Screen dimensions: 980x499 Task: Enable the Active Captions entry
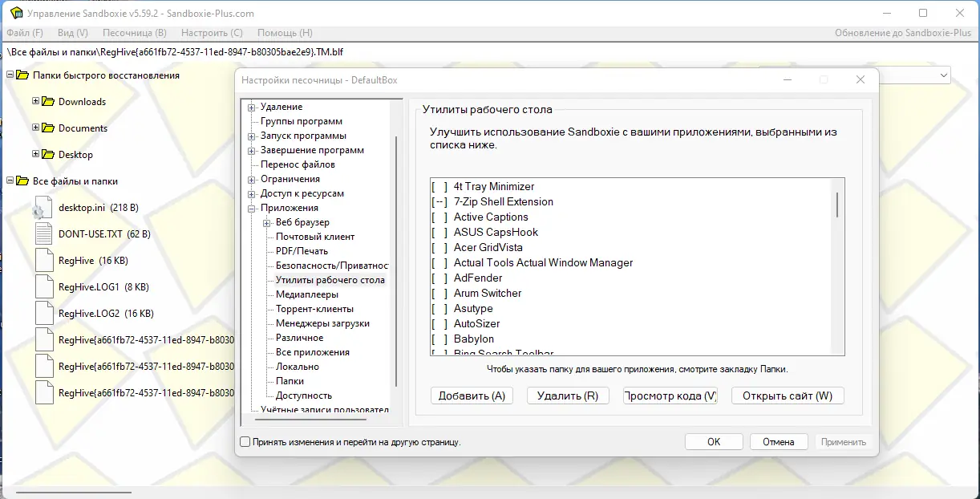pos(439,217)
